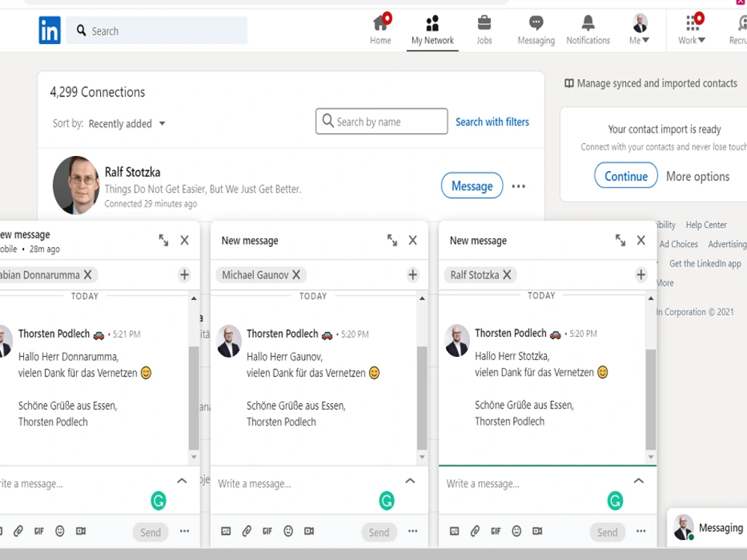The width and height of the screenshot is (747, 560).
Task: Start a video meeting in the Gaunov chat
Action: coord(309,531)
